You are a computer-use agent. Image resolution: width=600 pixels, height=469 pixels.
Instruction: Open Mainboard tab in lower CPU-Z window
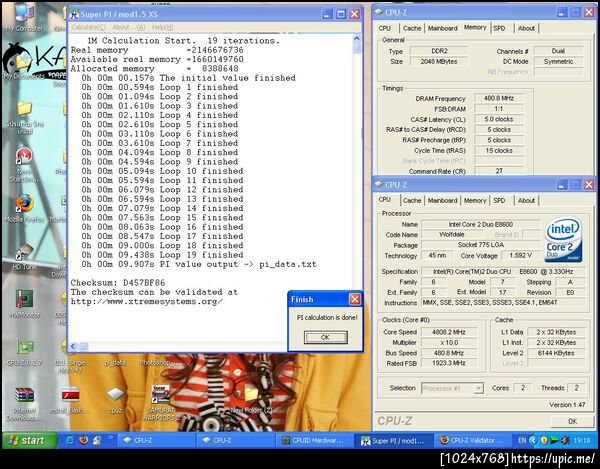click(x=443, y=200)
